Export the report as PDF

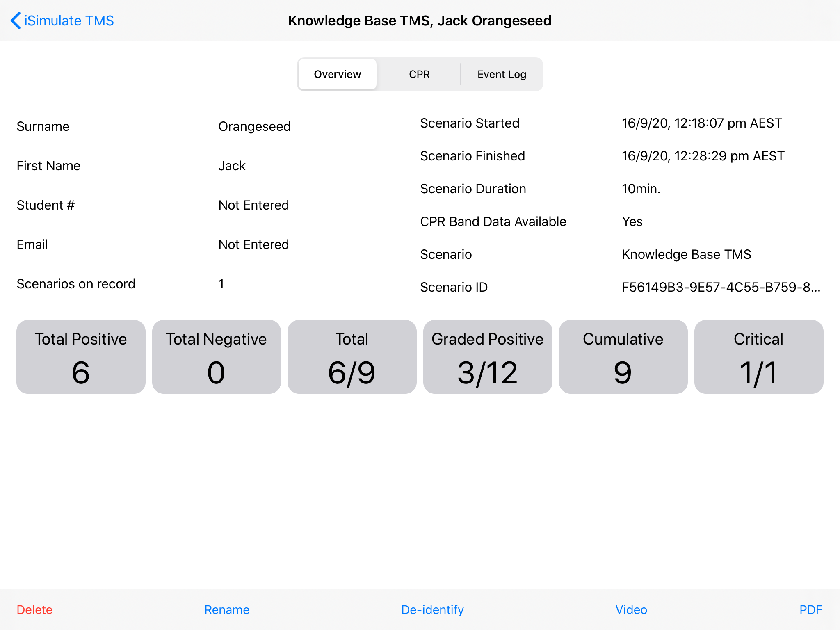click(x=810, y=609)
